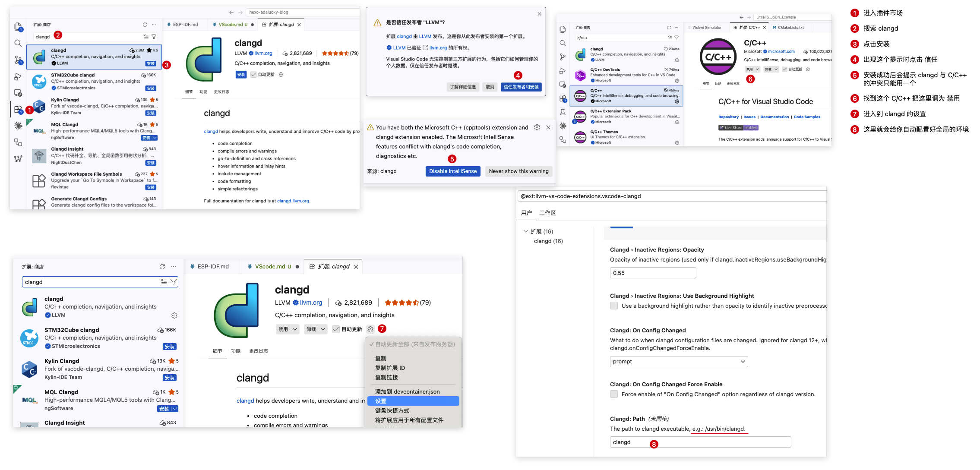Image resolution: width=980 pixels, height=470 pixels.
Task: Open Remote Explorer in the hexo-adalucky-blog window
Action: 18,93
